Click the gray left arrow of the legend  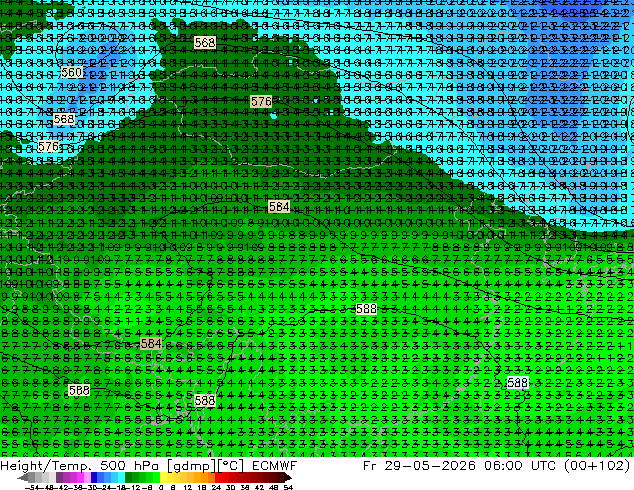point(23,477)
